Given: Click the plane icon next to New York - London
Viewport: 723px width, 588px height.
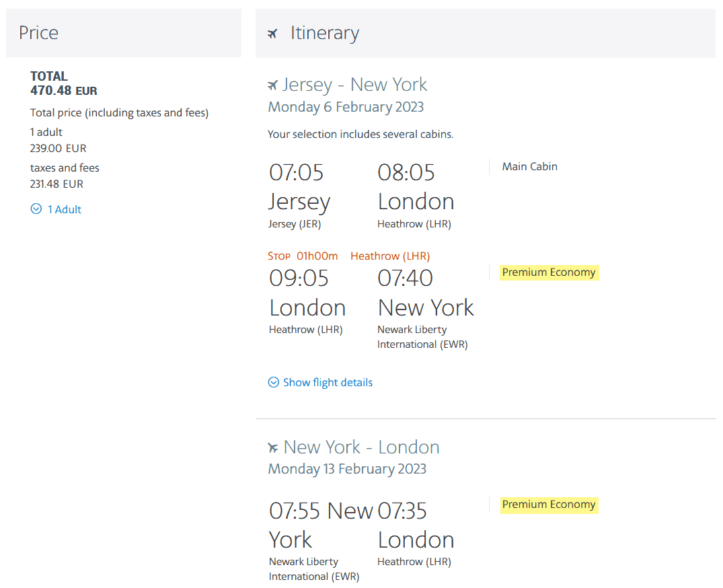Looking at the screenshot, I should (x=272, y=447).
